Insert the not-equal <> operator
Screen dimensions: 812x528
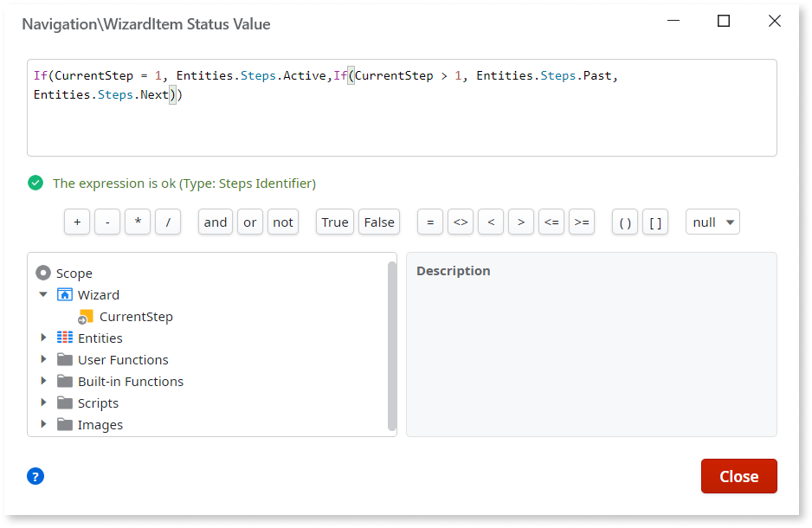tap(460, 222)
